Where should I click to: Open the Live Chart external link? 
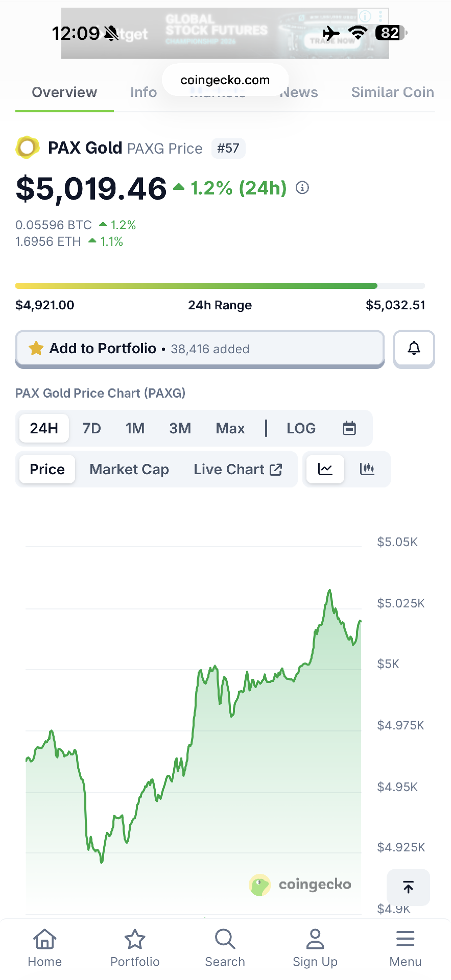pos(238,469)
